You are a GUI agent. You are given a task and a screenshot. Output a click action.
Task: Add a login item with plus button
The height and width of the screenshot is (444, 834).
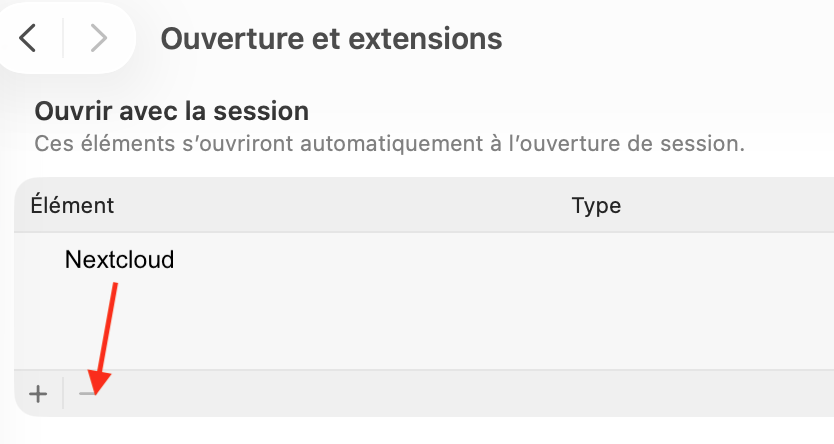pos(38,394)
